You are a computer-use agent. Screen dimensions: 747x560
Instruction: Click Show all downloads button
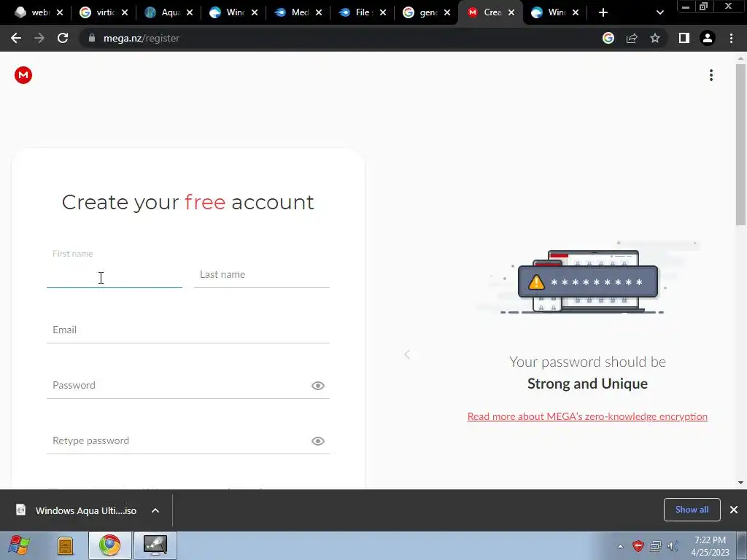(692, 510)
